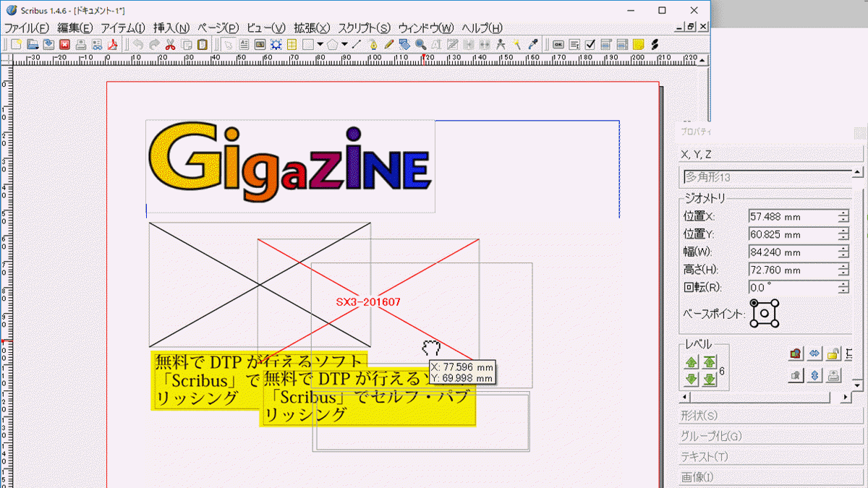Lower item to bottom level
Viewport: 868px width, 488px height.
(709, 380)
